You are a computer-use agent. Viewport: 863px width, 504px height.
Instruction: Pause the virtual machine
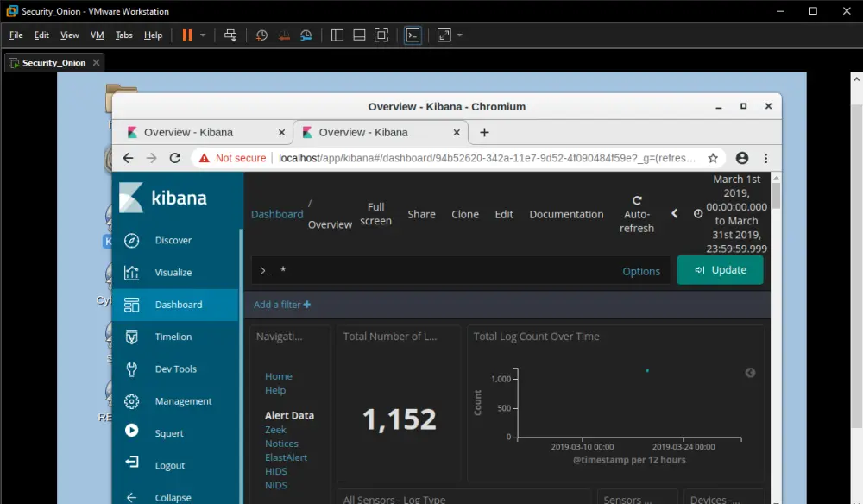click(187, 35)
